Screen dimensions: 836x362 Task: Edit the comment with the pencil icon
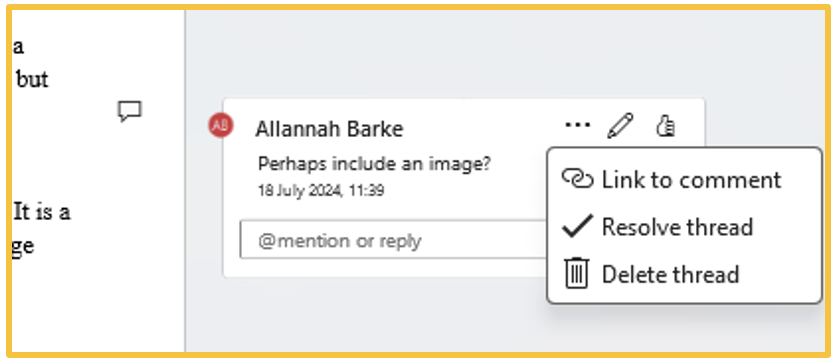pos(621,126)
